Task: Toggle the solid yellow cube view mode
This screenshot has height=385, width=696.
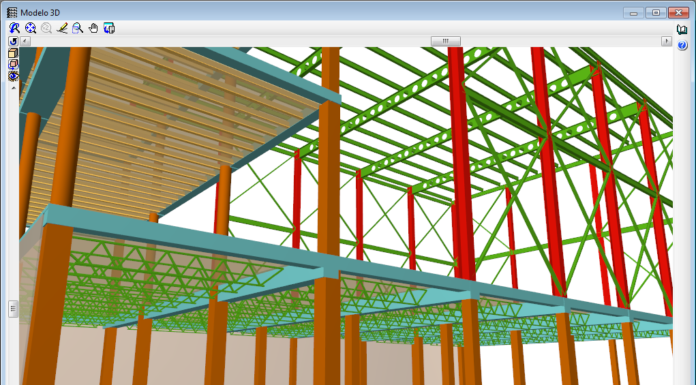Action: (x=13, y=53)
